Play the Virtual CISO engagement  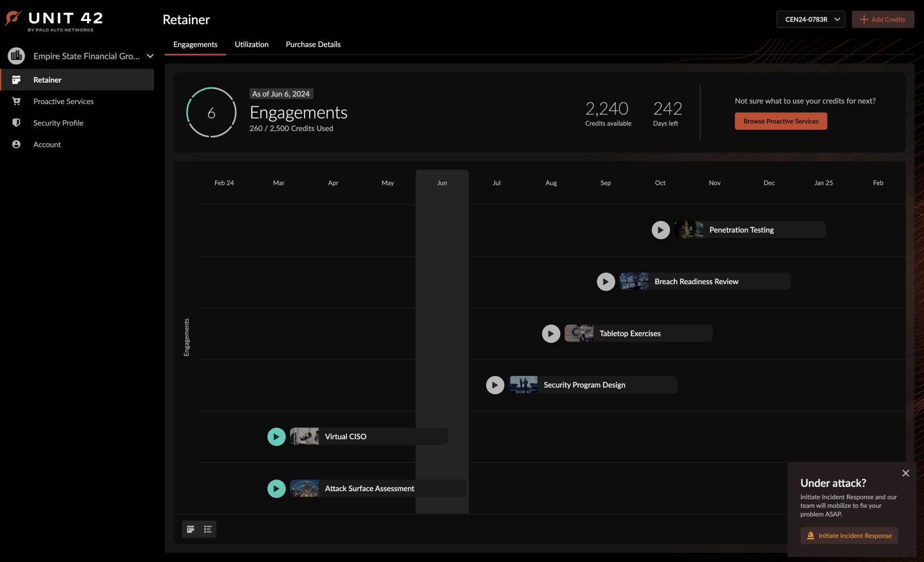(276, 437)
